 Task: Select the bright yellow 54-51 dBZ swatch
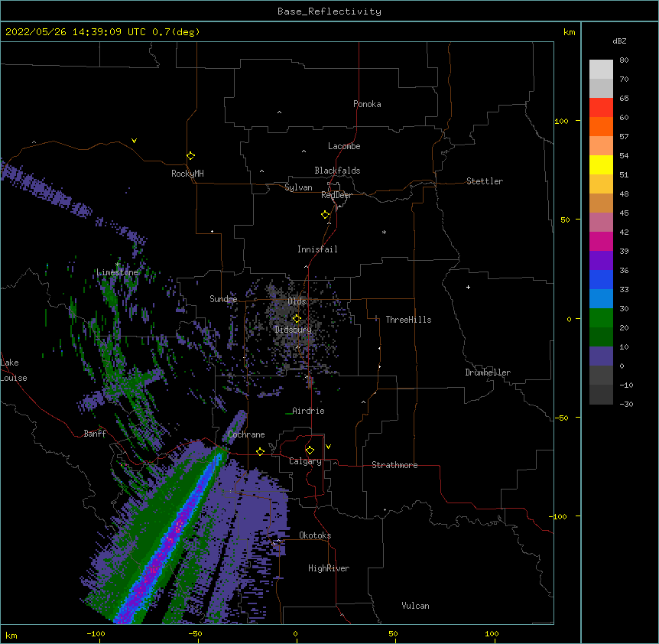click(x=601, y=165)
